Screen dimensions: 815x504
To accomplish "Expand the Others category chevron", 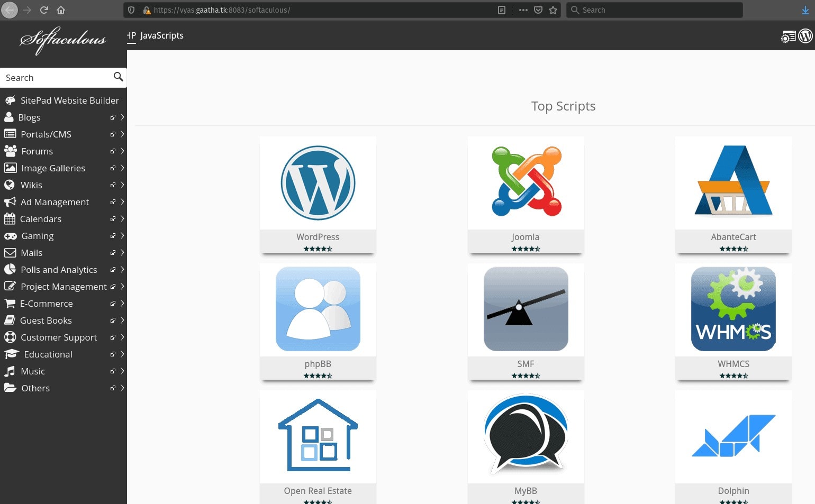I will click(122, 388).
